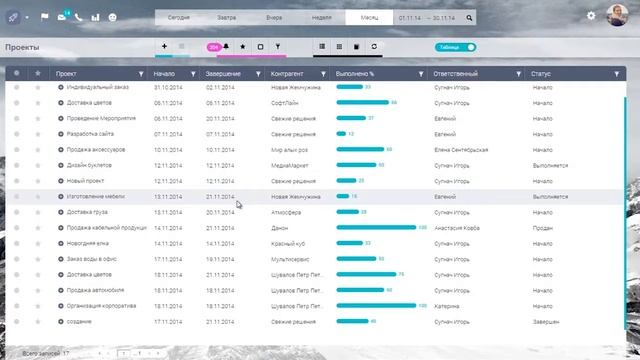Click the star favorites filter in toolbar
The image size is (640, 360).
click(243, 47)
